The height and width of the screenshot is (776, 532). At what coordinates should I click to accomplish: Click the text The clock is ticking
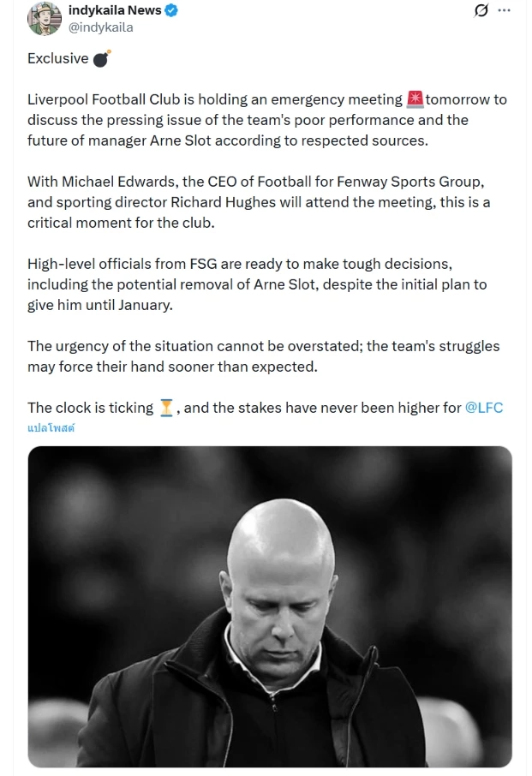(x=91, y=408)
